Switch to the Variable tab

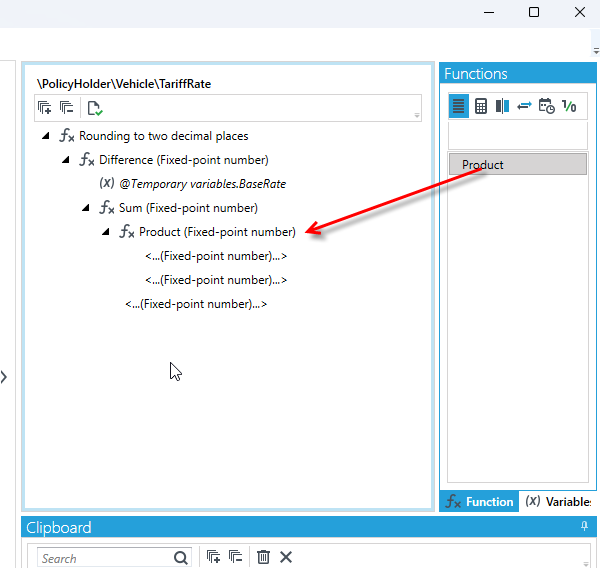558,501
